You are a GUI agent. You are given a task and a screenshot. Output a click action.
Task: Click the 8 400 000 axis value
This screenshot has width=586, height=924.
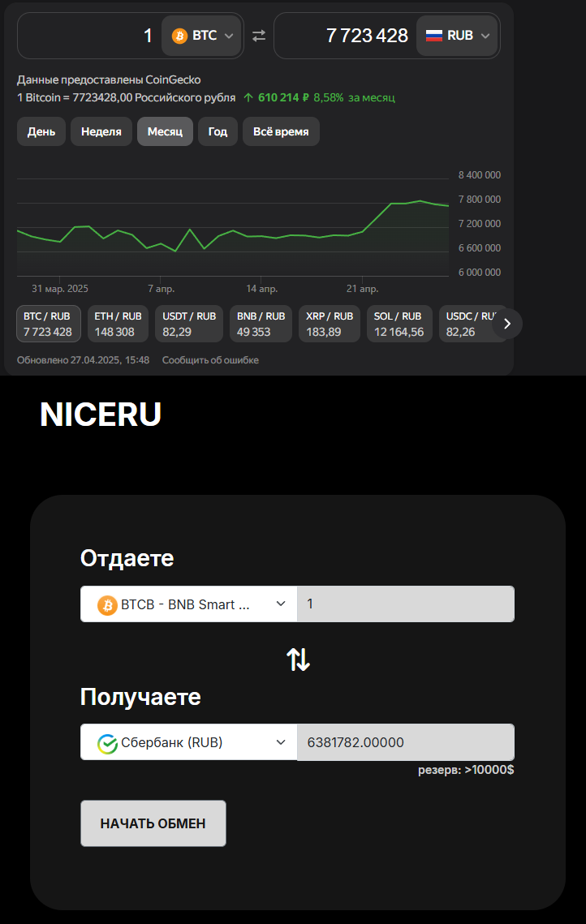click(x=480, y=175)
